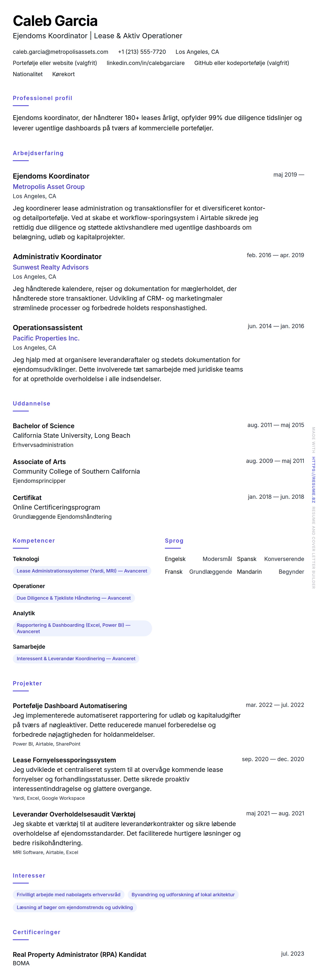Select the Due Diligence & Tjekliste Håndtering tag

(x=73, y=598)
